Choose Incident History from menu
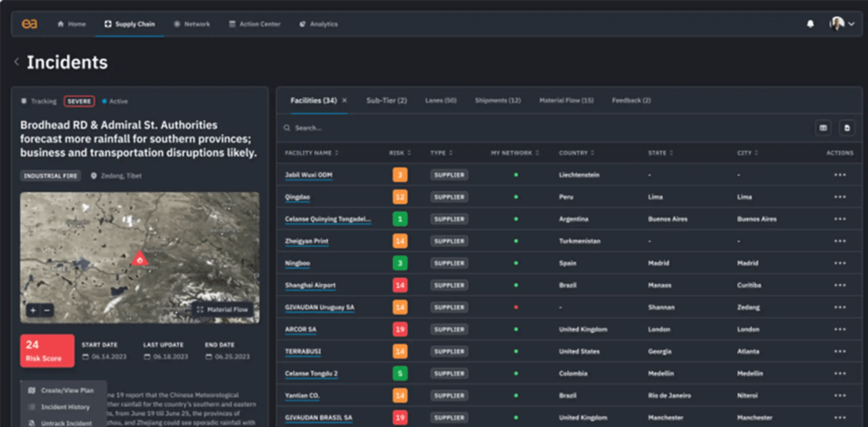 pos(59,407)
